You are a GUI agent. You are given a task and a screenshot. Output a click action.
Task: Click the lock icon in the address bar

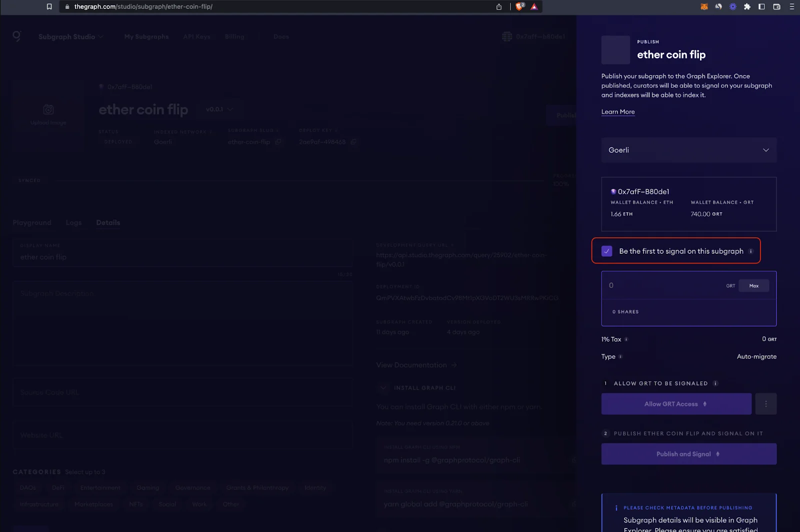pyautogui.click(x=67, y=6)
